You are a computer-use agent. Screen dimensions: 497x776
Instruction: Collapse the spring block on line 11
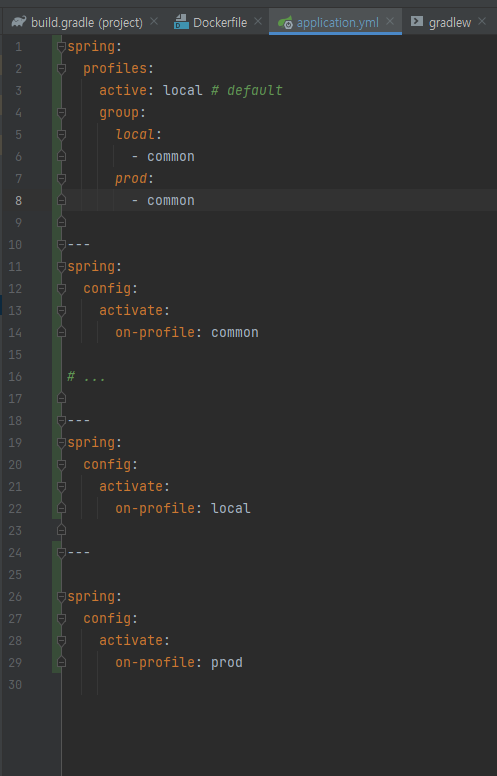click(61, 267)
